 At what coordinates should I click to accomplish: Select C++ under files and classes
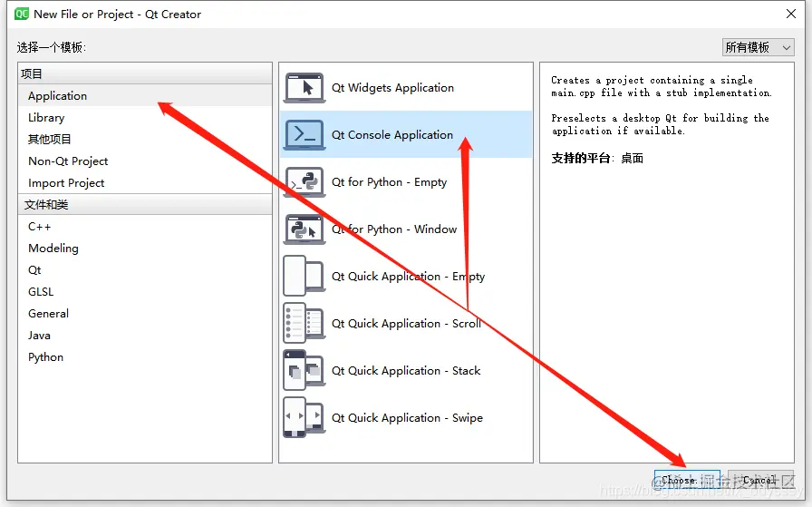pyautogui.click(x=145, y=227)
